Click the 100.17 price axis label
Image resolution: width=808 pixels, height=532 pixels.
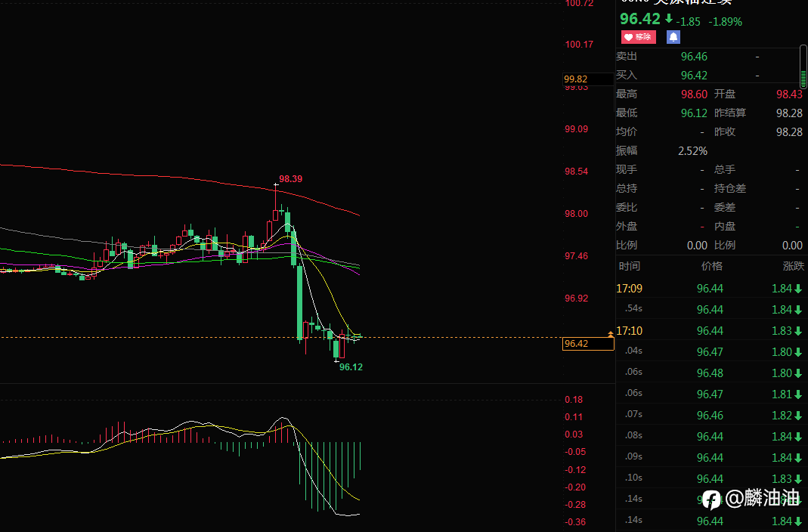click(579, 45)
